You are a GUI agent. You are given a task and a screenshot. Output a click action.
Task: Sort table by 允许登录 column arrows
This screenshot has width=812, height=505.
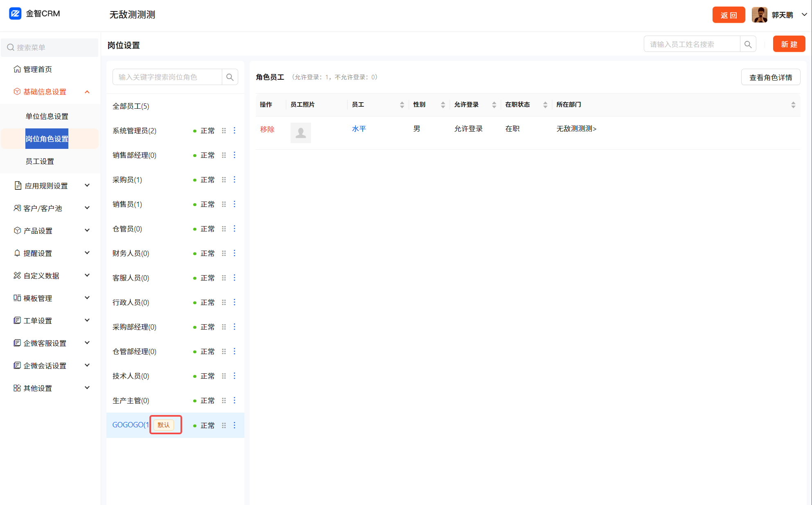point(494,105)
